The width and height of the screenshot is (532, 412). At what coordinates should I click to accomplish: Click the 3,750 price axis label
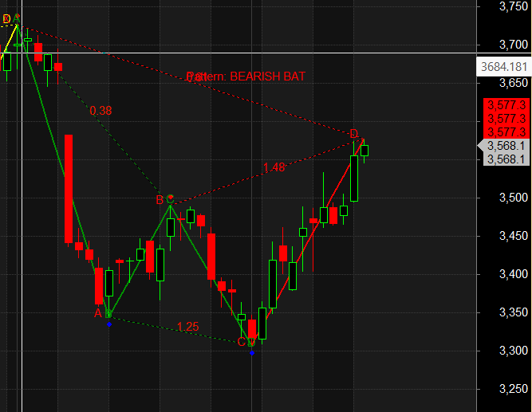pyautogui.click(x=511, y=6)
